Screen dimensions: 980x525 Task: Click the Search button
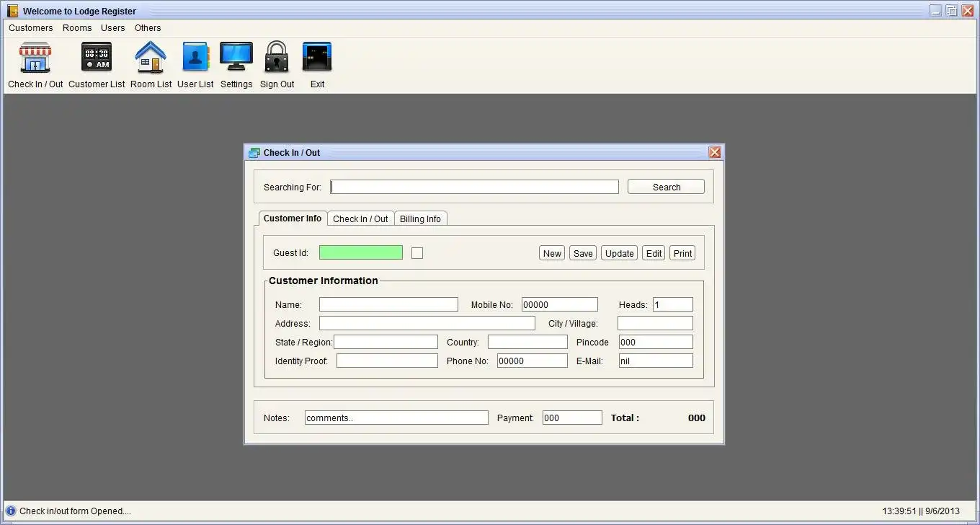(666, 187)
